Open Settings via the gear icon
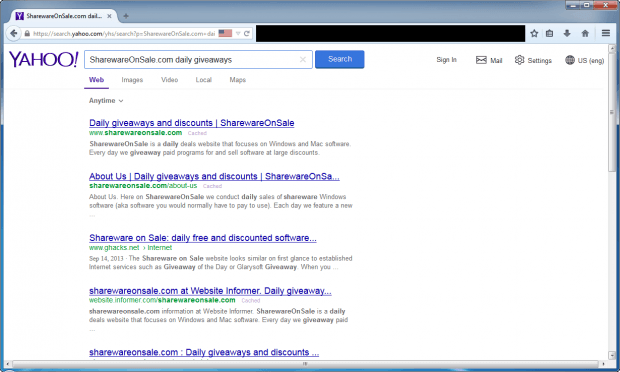620x372 pixels. coord(519,60)
